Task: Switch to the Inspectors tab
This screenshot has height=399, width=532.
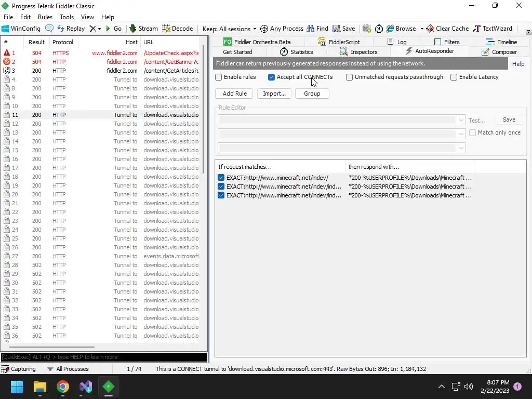Action: coord(359,52)
